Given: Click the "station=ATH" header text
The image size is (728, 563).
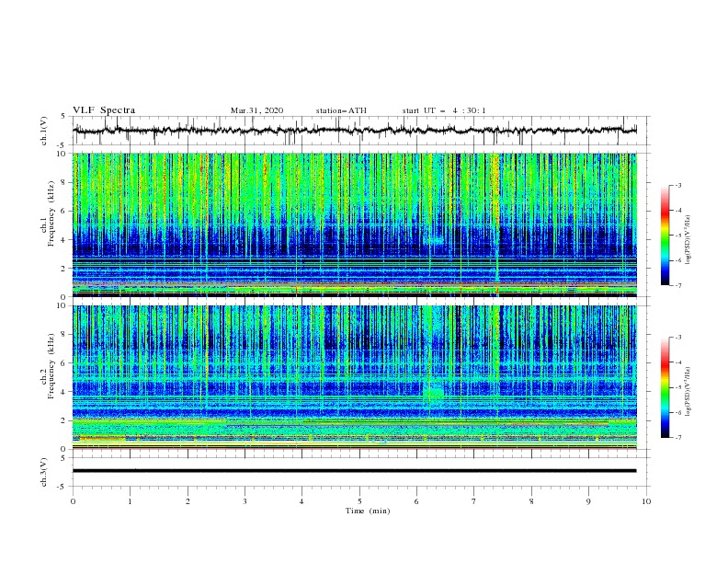Looking at the screenshot, I should [341, 110].
